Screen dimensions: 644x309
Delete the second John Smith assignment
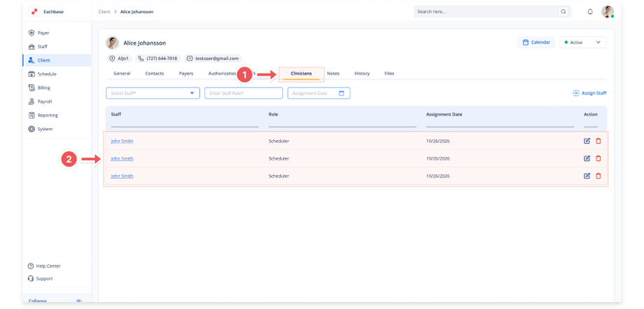coord(598,158)
